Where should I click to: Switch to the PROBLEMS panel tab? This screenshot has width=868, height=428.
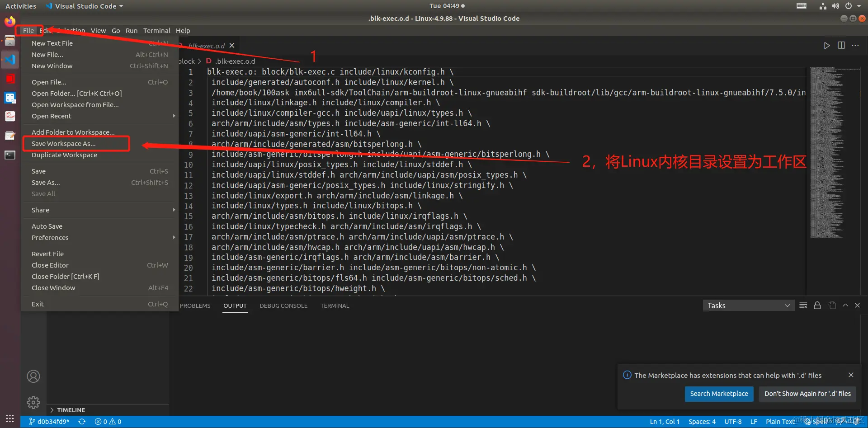click(195, 306)
